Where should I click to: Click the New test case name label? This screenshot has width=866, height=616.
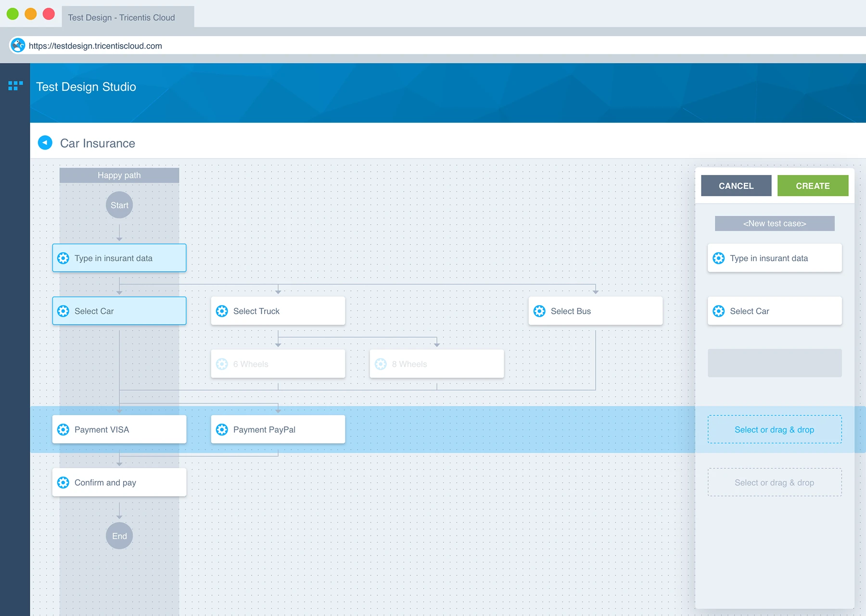774,224
